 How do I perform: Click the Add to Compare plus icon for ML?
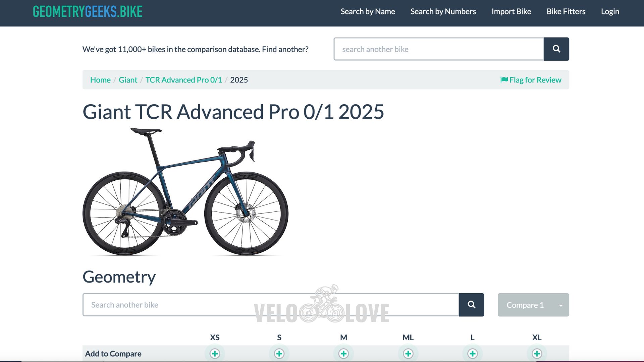click(408, 353)
